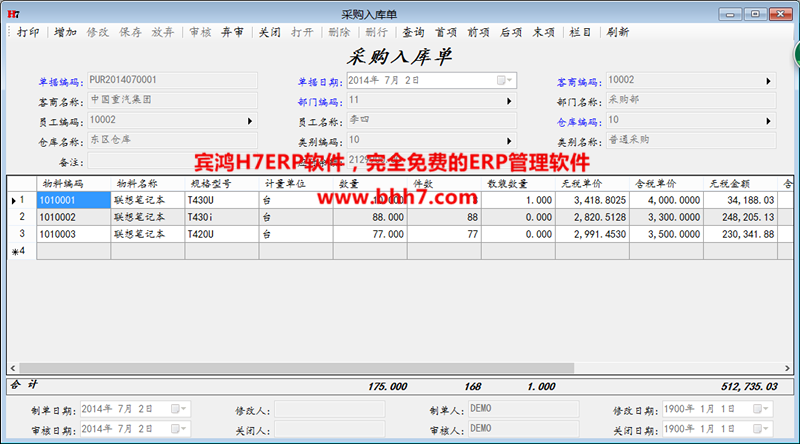The image size is (800, 444).
Task: Open the 类别编码 lookup arrow
Action: point(509,141)
